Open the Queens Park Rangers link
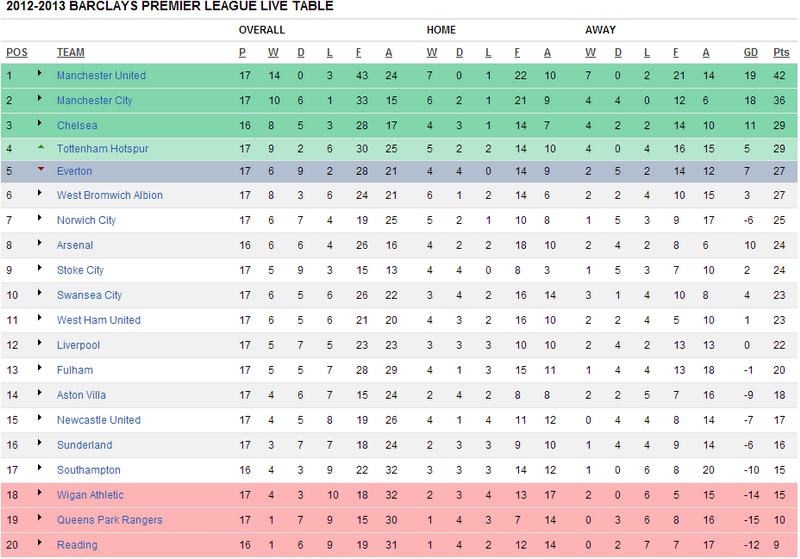The height and width of the screenshot is (559, 800). tap(110, 520)
